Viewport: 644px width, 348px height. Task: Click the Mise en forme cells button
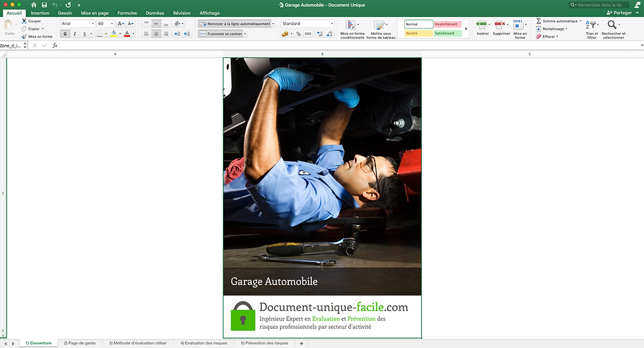520,30
